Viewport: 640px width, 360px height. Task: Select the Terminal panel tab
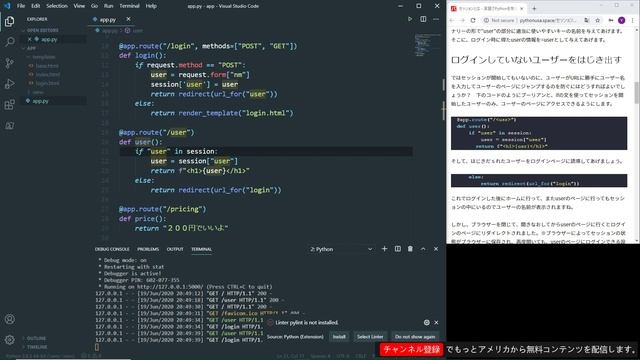point(202,249)
